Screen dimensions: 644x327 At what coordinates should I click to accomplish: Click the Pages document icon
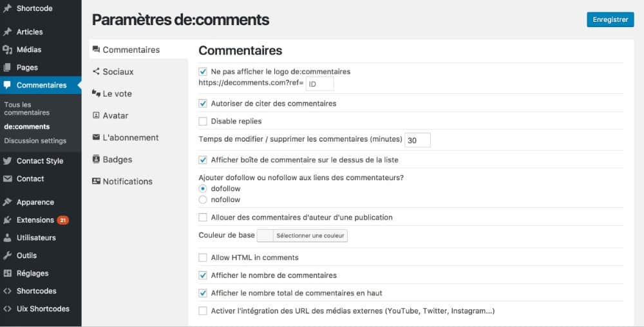(7, 68)
